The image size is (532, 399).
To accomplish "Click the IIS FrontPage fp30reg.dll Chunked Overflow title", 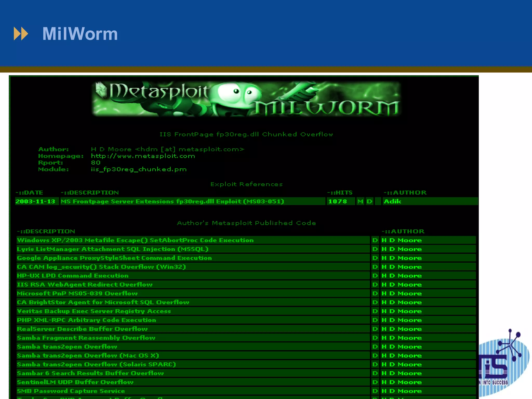I will (246, 134).
